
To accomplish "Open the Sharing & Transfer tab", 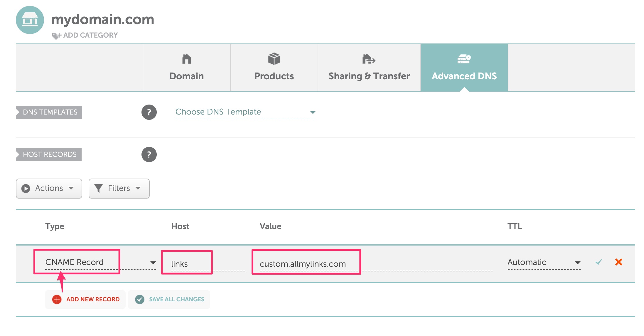I will coord(369,68).
